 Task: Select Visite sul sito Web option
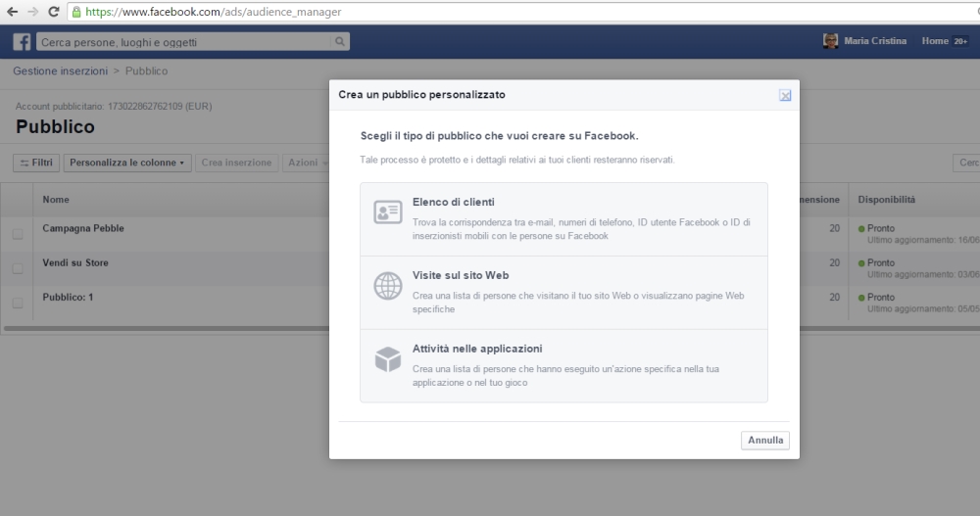[x=563, y=293]
